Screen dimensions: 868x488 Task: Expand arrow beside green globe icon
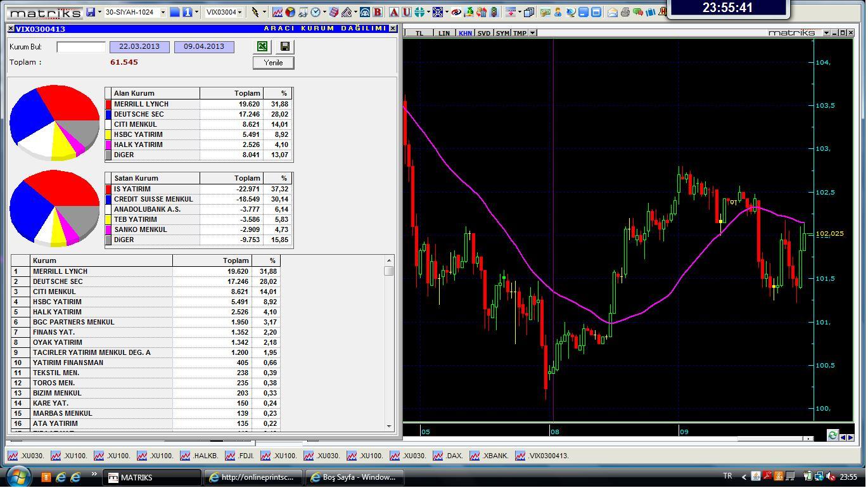(x=428, y=12)
